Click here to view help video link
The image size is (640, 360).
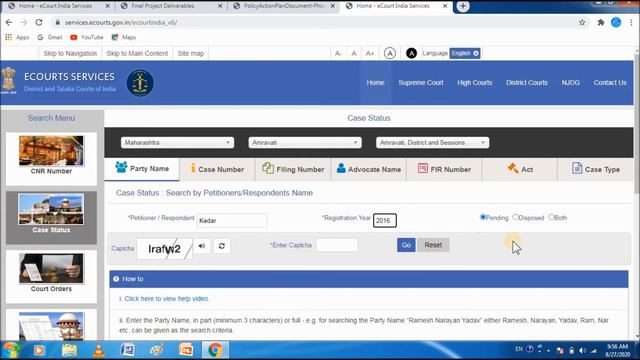[x=166, y=299]
